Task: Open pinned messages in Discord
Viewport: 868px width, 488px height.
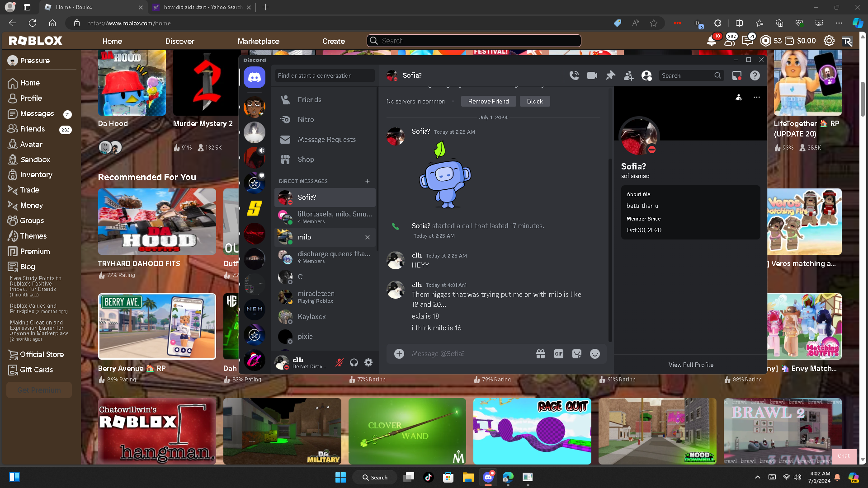Action: click(610, 75)
